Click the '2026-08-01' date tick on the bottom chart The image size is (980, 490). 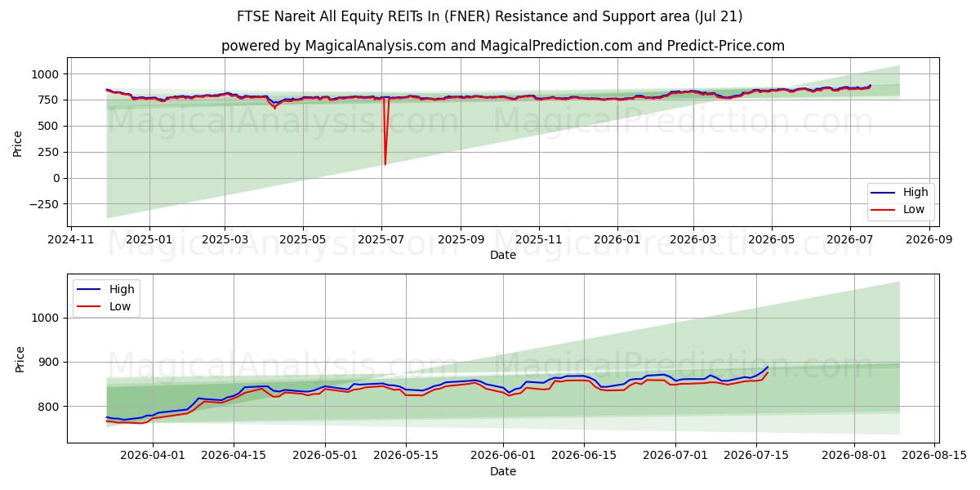coord(854,455)
